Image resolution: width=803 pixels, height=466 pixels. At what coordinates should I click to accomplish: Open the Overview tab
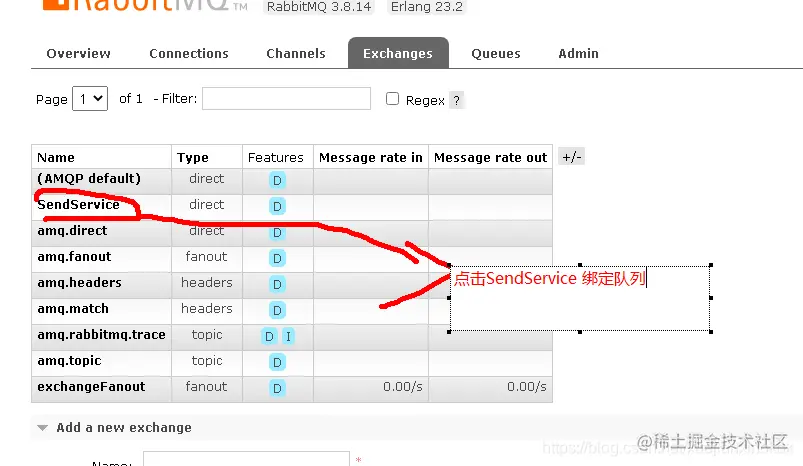click(x=78, y=53)
